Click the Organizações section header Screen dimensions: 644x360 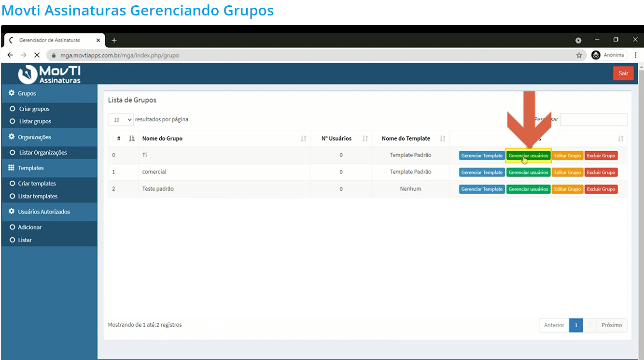coord(49,137)
